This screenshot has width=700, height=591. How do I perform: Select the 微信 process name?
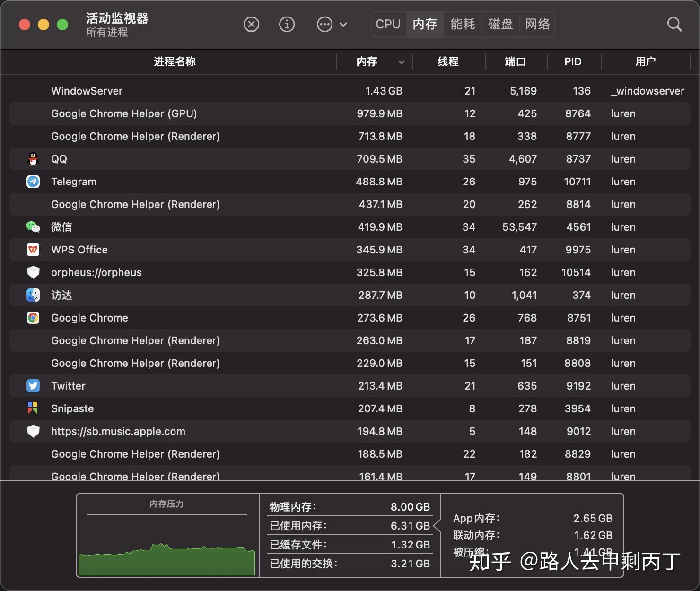(61, 227)
